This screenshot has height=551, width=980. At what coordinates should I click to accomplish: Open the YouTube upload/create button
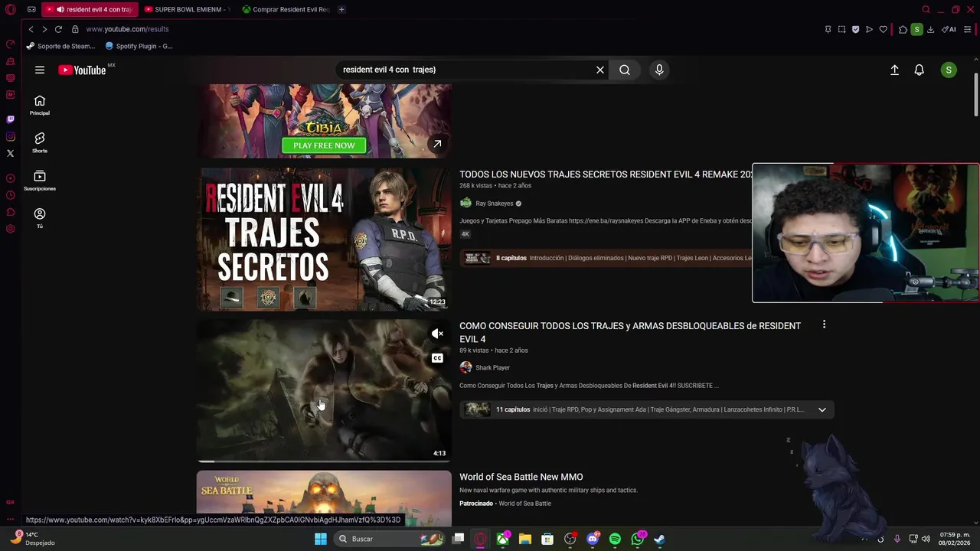point(894,70)
